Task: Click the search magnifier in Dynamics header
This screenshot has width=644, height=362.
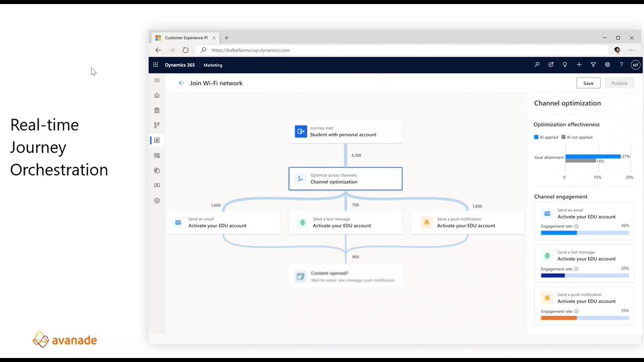Action: [537, 65]
